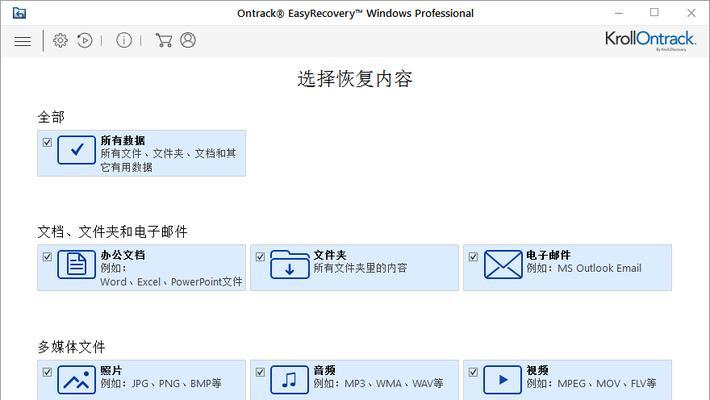The height and width of the screenshot is (400, 710).
Task: Toggle the 音频 checkbox
Action: pos(260,372)
